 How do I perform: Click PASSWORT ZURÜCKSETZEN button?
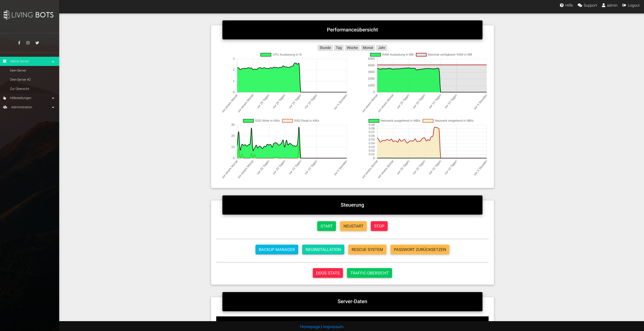[x=419, y=250]
